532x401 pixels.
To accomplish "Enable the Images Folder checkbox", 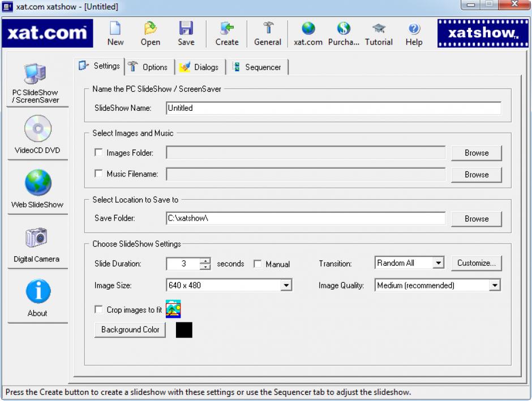I will tap(98, 153).
